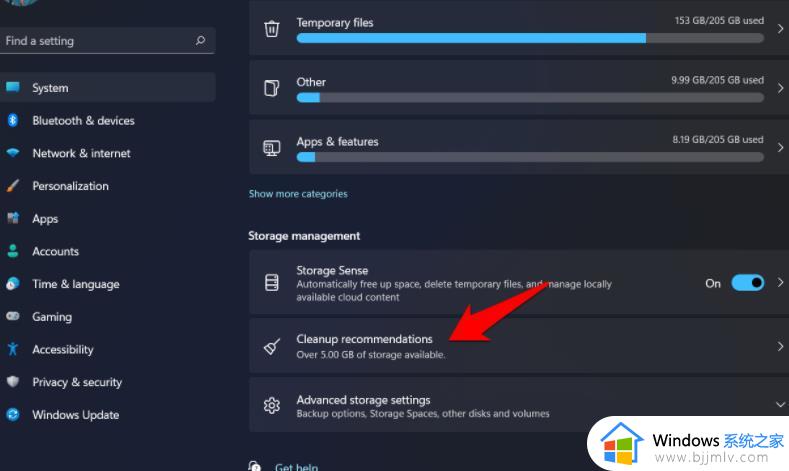Screen dimensions: 789x471
Task: Open Storage Sense label
Action: coord(332,270)
